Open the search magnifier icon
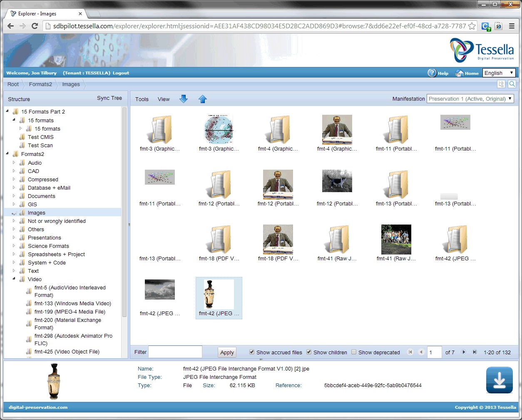 512,84
